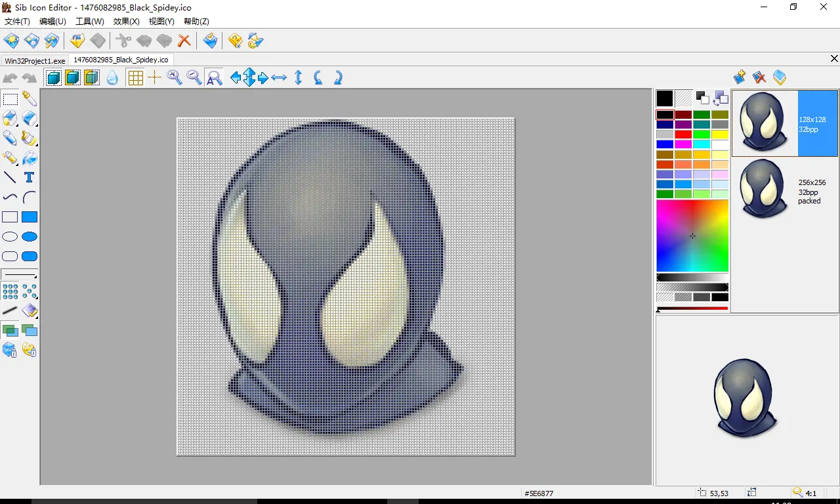Adjust the grayscale brightness slider bar
This screenshot has height=504, width=840.
point(692,278)
